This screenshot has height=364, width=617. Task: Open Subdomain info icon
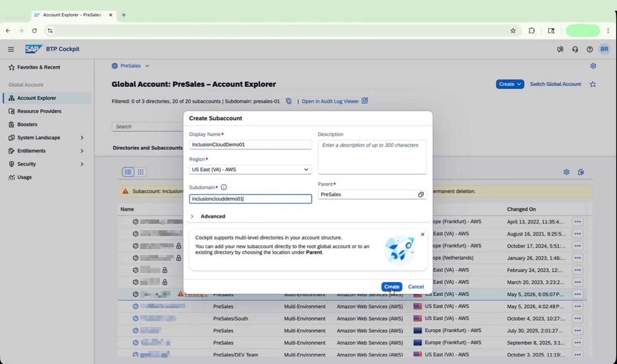[224, 187]
